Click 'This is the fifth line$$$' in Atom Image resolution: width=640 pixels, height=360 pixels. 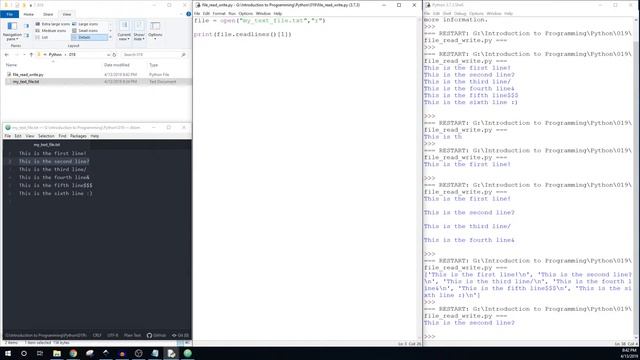tap(56, 185)
